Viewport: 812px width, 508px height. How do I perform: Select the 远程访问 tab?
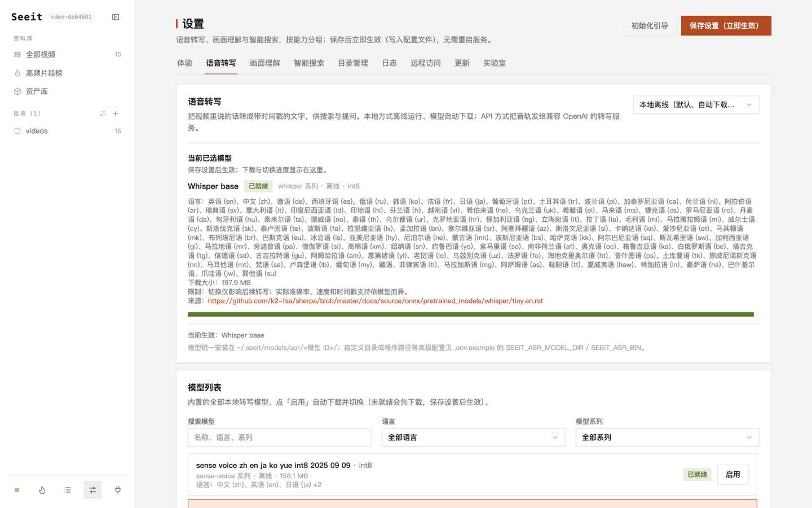(426, 63)
